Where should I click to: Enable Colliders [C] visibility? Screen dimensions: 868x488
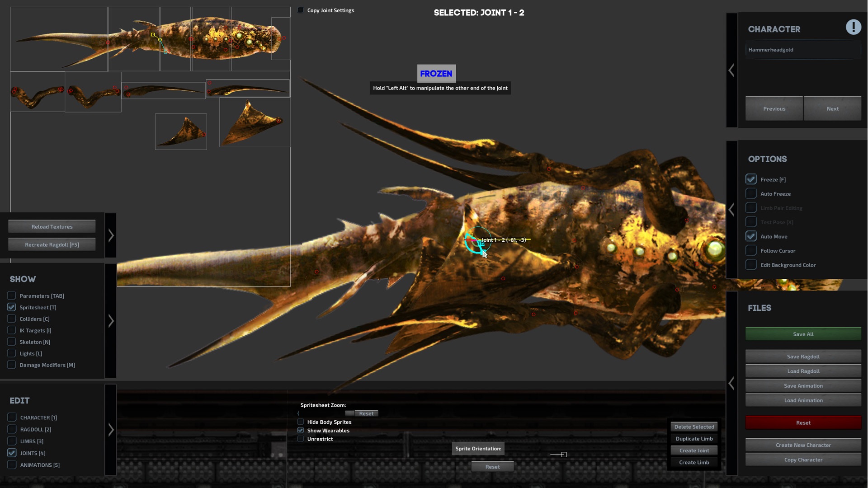tap(12, 319)
